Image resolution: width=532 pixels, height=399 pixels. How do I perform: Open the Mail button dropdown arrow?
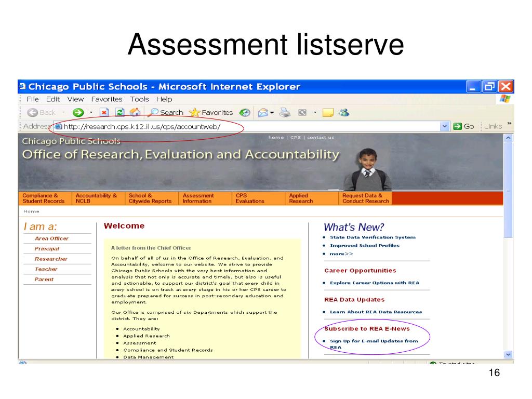click(272, 113)
